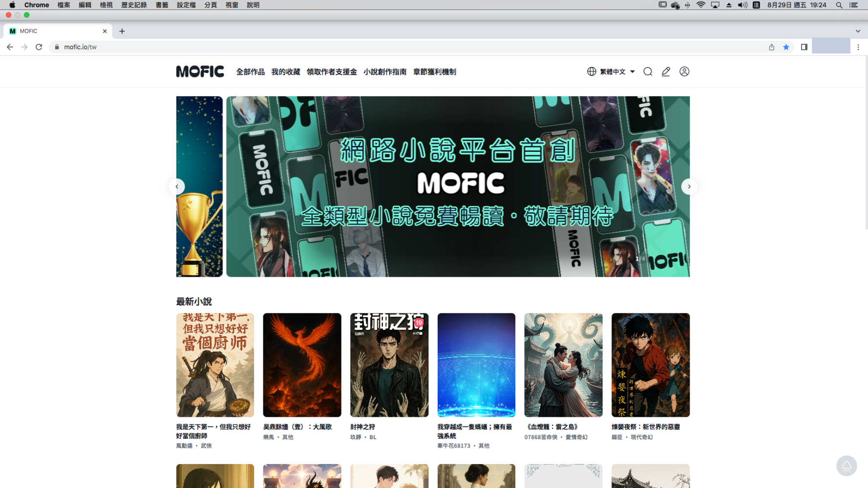Click the pencil write-novel icon
The height and width of the screenshot is (488, 868).
(x=666, y=72)
